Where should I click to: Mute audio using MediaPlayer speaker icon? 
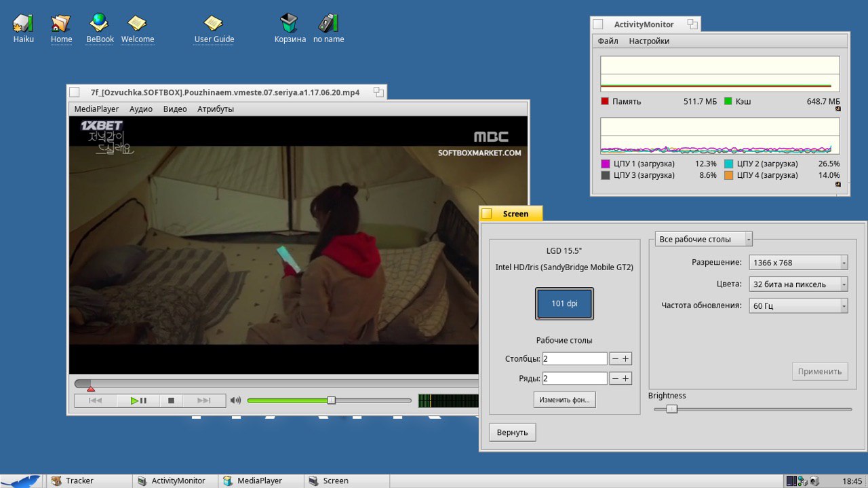coord(235,400)
